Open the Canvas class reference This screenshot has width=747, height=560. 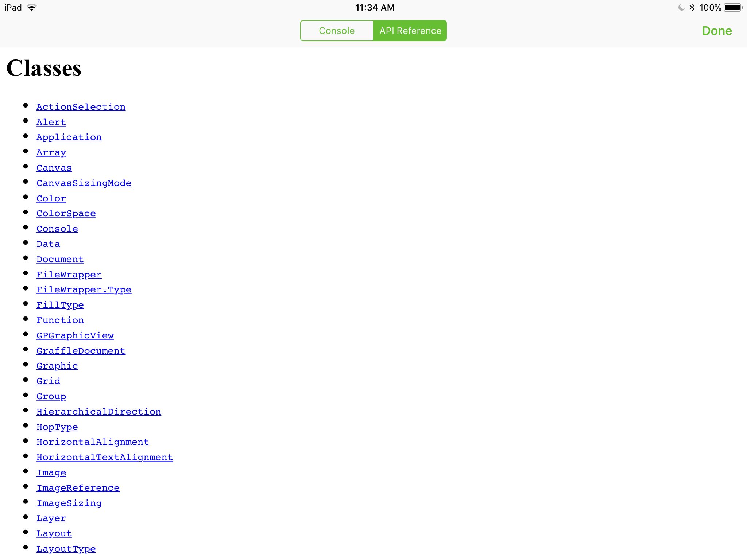click(x=54, y=167)
